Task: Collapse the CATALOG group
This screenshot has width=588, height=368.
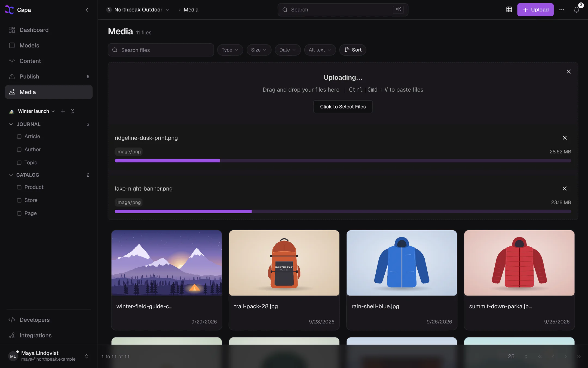Action: 11,175
